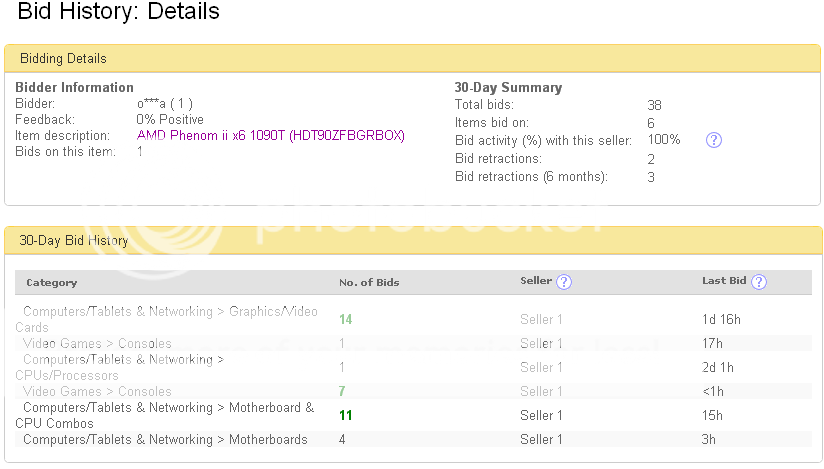
Task: Open help icon next to Seller header
Action: 564,282
